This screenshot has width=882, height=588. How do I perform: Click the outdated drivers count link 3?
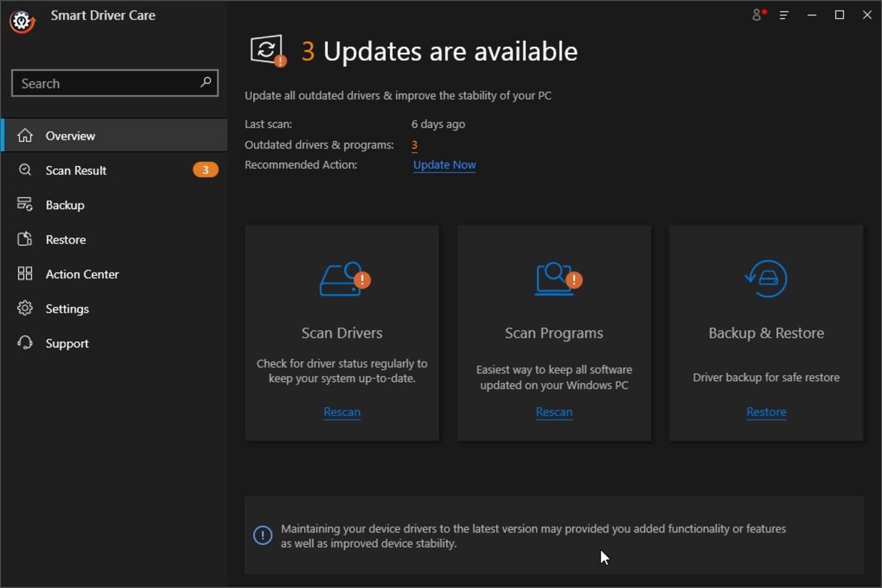coord(415,144)
